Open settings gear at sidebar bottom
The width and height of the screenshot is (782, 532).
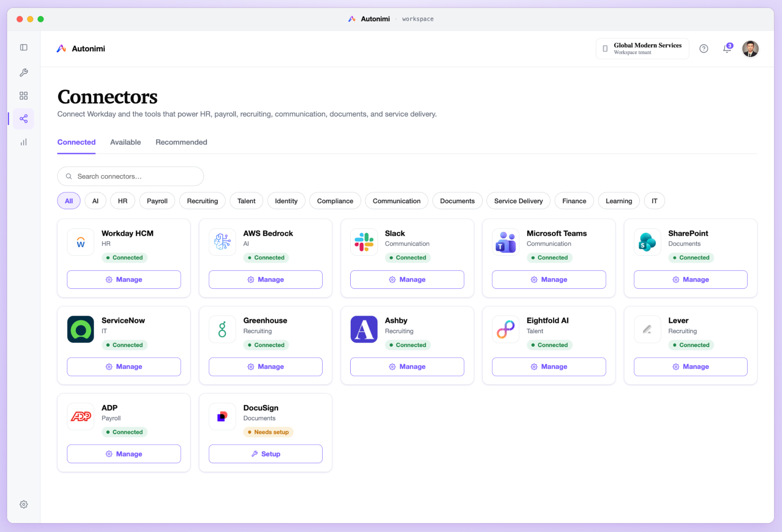[x=24, y=504]
